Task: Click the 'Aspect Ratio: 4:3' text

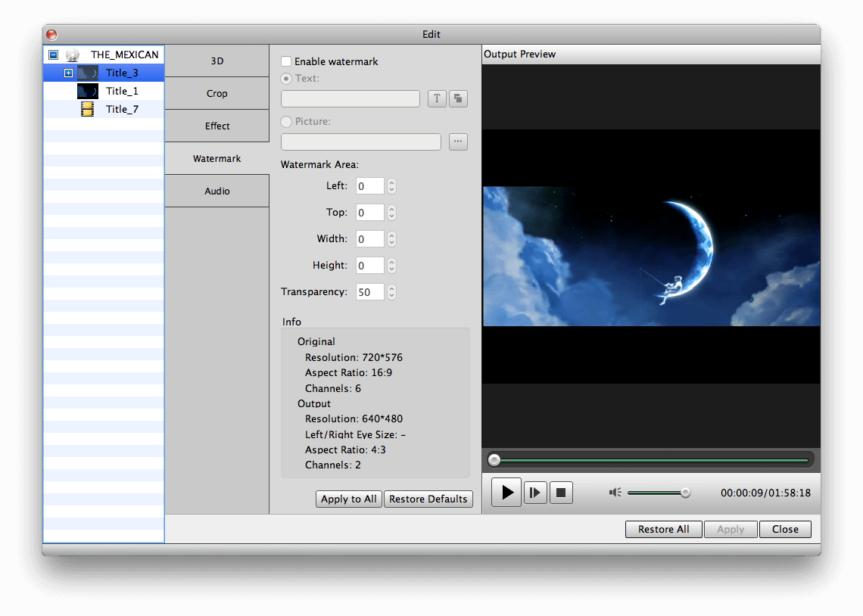Action: 345,450
